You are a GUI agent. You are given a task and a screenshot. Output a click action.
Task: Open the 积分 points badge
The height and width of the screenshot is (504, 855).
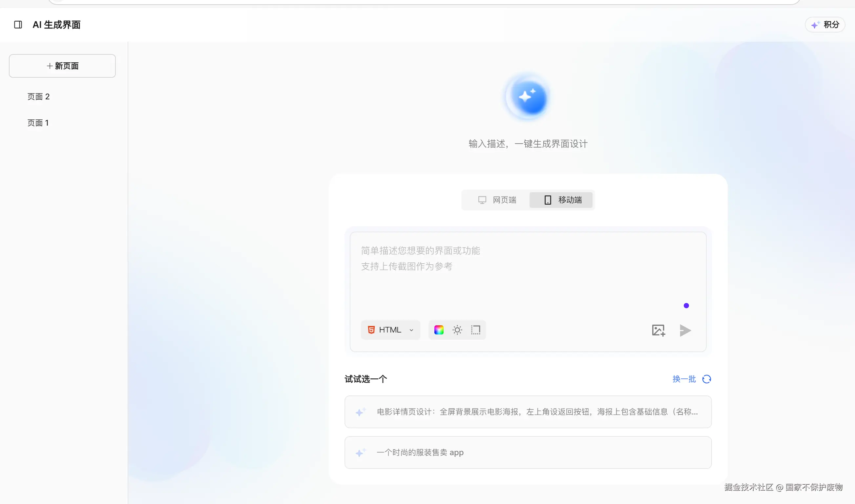point(825,25)
